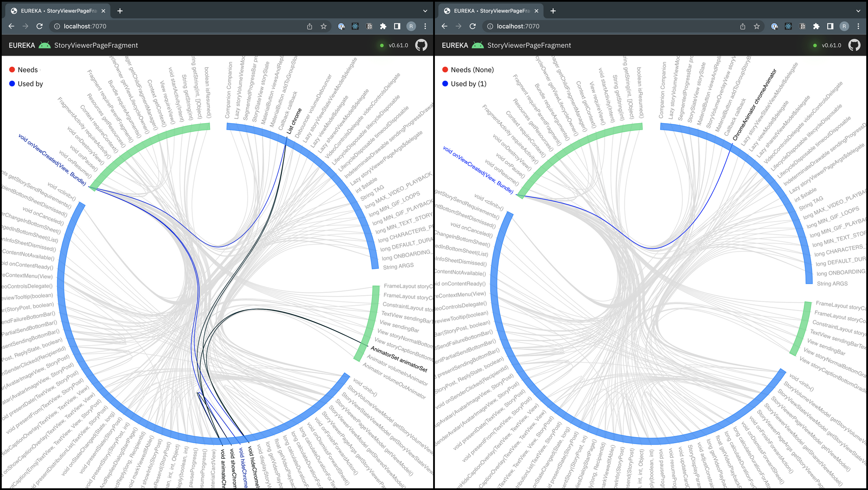Click Extensions puzzle icon in left browser
The height and width of the screenshot is (490, 868).
(383, 26)
